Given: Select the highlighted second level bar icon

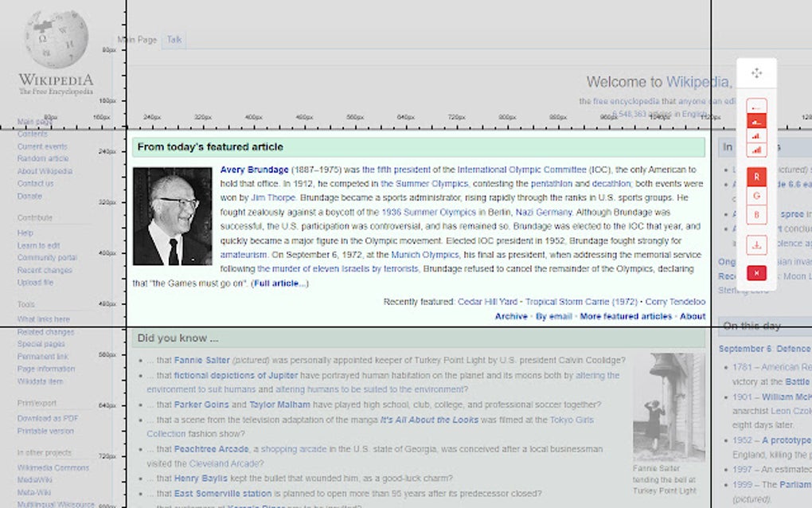Looking at the screenshot, I should 756,121.
